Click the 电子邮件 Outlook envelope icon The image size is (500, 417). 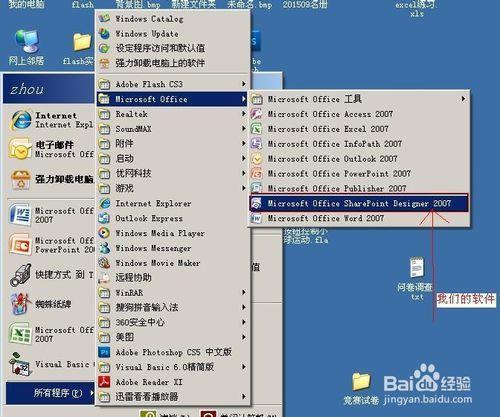(20, 149)
